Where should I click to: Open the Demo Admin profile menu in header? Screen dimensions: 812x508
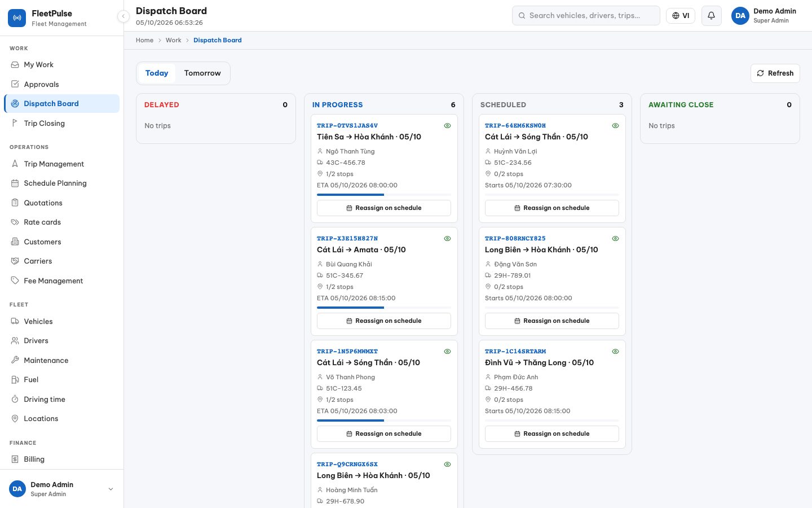point(764,16)
